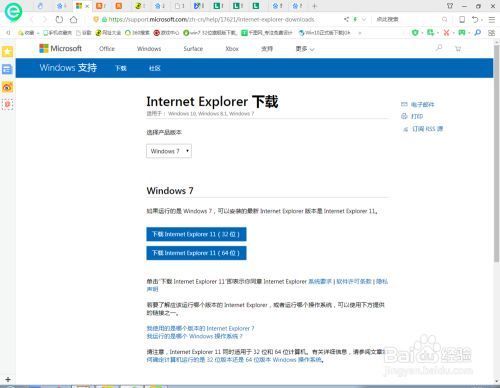Open the Microsoft shopping cart icon
The height and width of the screenshot is (388, 500).
[458, 49]
